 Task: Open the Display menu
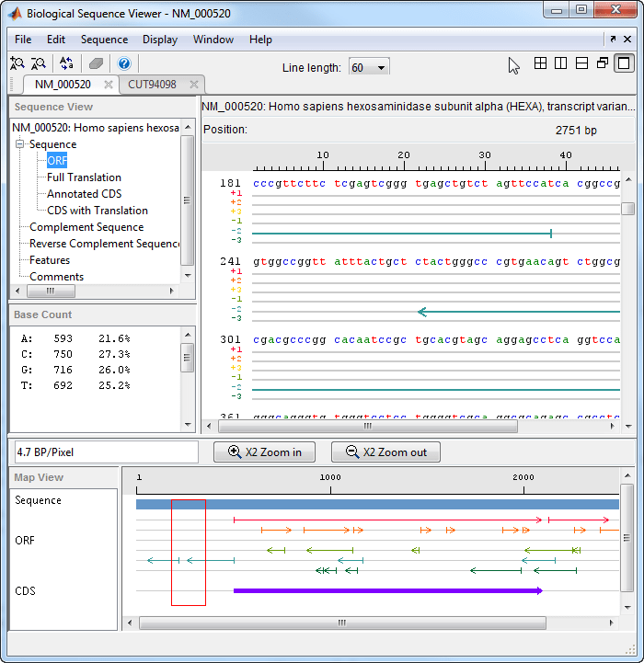(x=160, y=40)
